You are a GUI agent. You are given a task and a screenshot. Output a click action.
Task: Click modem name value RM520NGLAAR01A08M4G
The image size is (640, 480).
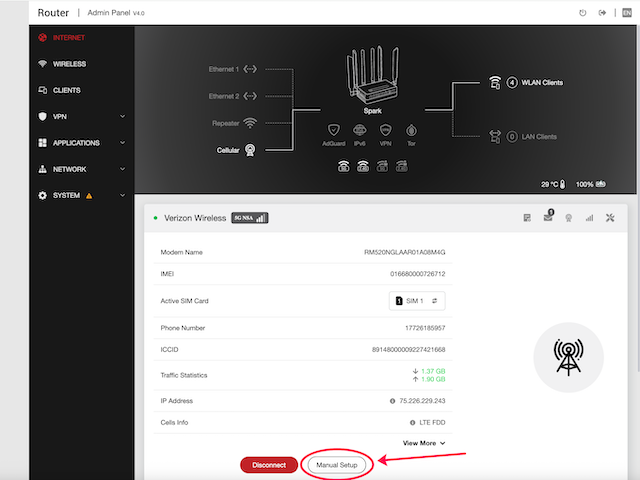coord(404,252)
